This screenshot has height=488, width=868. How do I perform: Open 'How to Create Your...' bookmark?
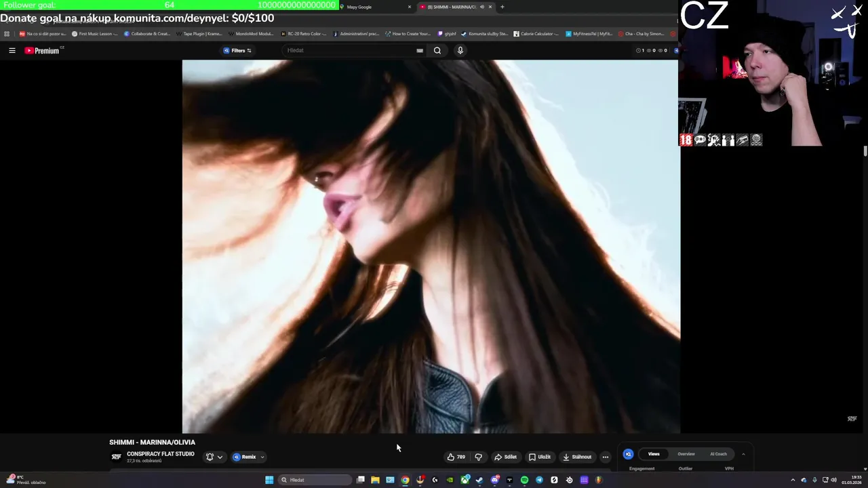coord(408,33)
